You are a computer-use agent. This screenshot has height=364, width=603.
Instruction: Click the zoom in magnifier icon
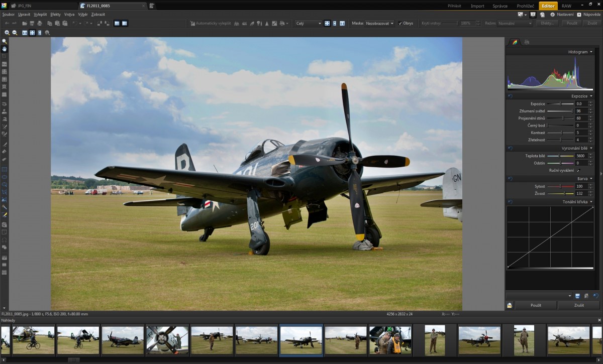coord(7,33)
